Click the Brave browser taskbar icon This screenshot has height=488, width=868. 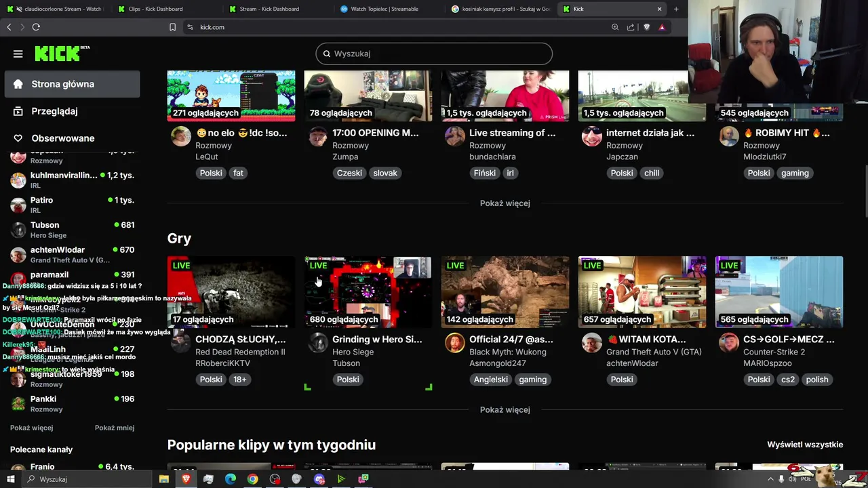[186, 479]
